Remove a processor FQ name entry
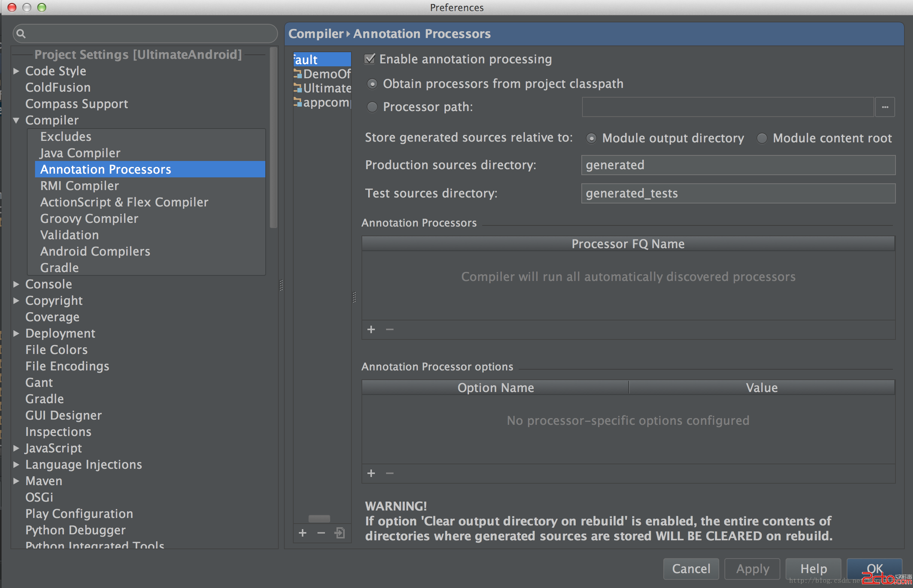Screen dimensions: 913x588 389,329
